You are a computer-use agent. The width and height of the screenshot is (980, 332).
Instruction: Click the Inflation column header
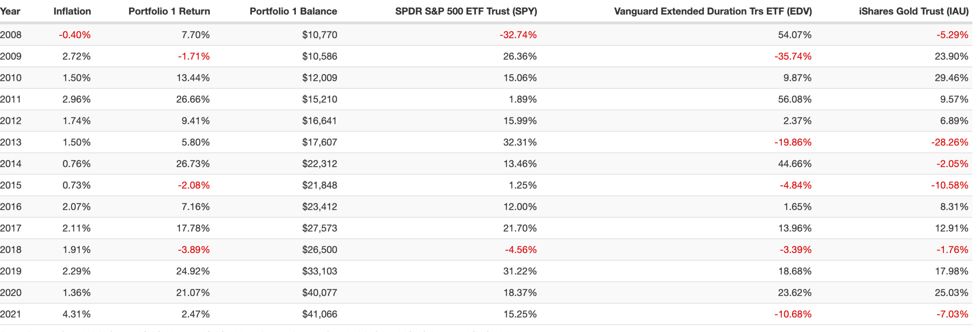(x=72, y=11)
